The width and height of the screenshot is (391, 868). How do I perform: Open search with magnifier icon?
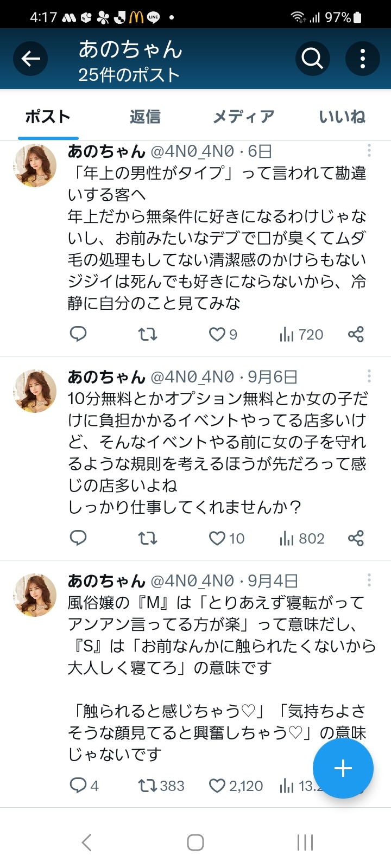tap(312, 59)
